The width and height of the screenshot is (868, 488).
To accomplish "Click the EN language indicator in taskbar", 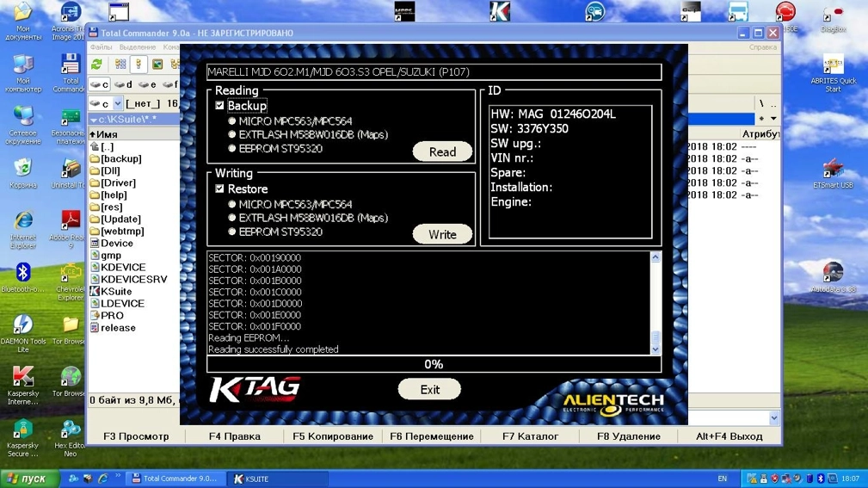I will 723,479.
